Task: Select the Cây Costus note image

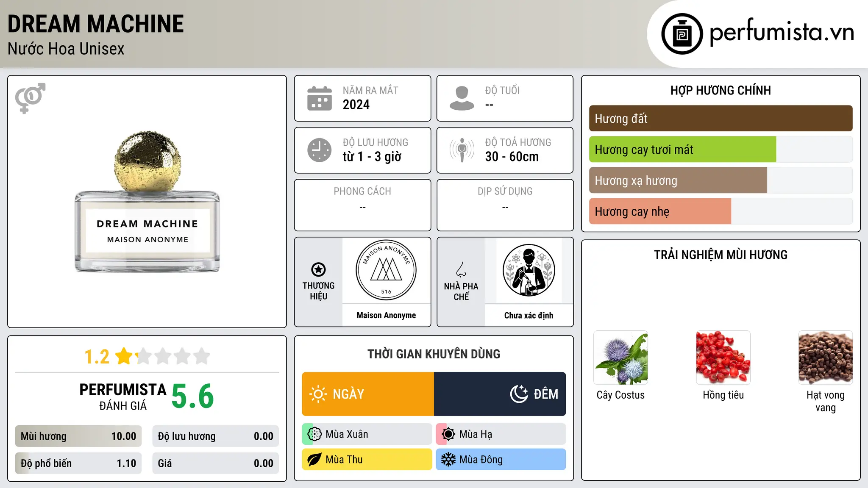Action: click(x=620, y=358)
